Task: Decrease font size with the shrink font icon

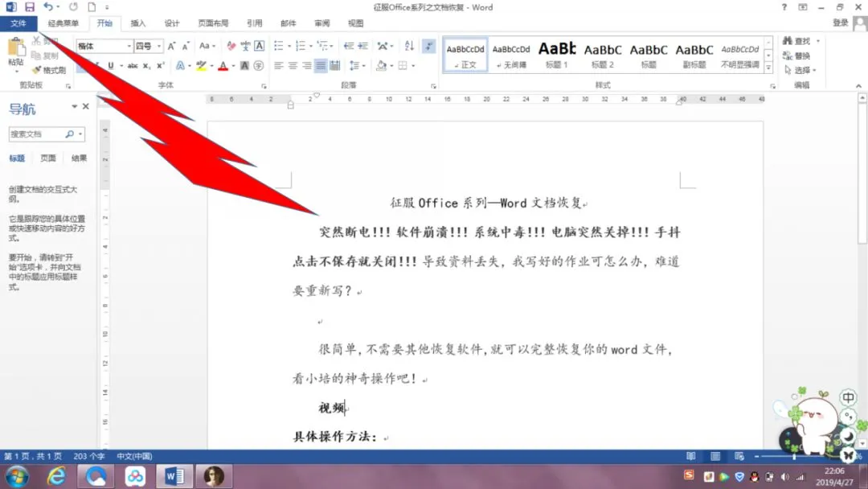Action: (x=186, y=46)
